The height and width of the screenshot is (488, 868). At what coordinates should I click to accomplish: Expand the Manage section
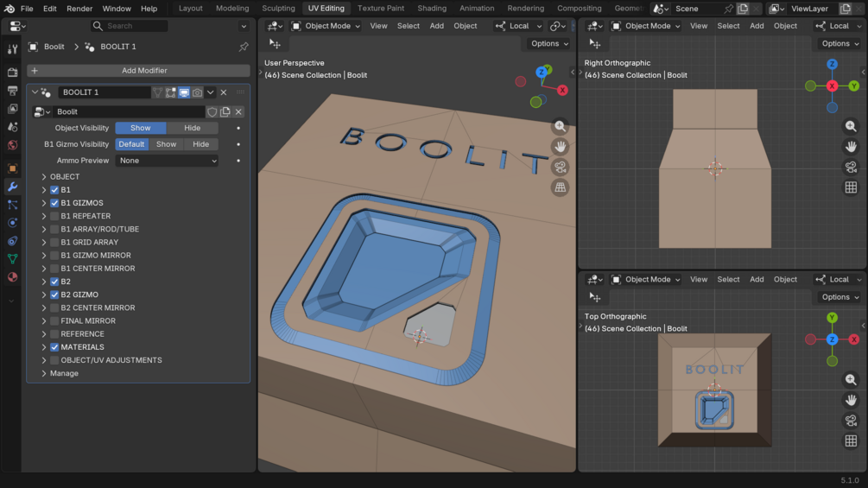point(44,373)
